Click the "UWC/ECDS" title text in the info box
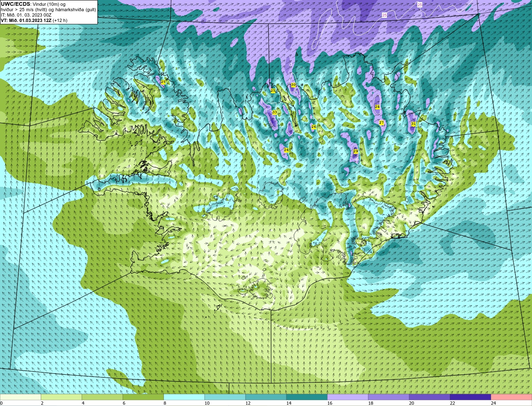This screenshot has height=406, width=532. (x=15, y=4)
